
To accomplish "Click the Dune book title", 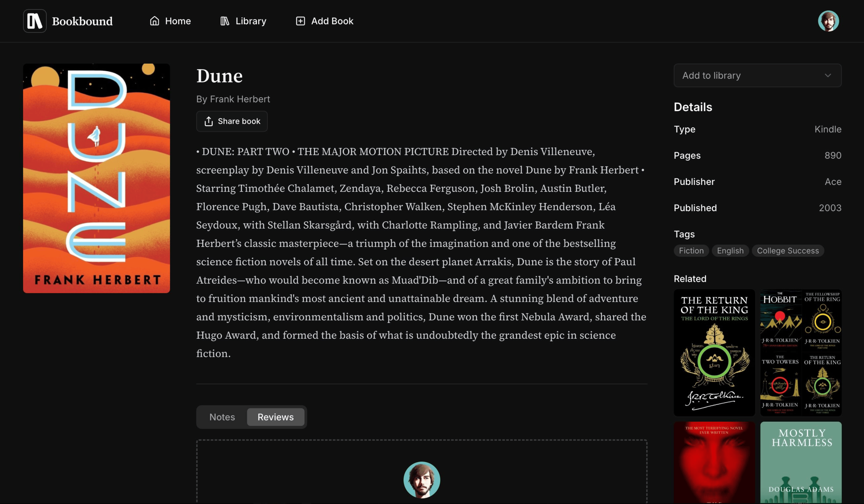I will tap(219, 76).
